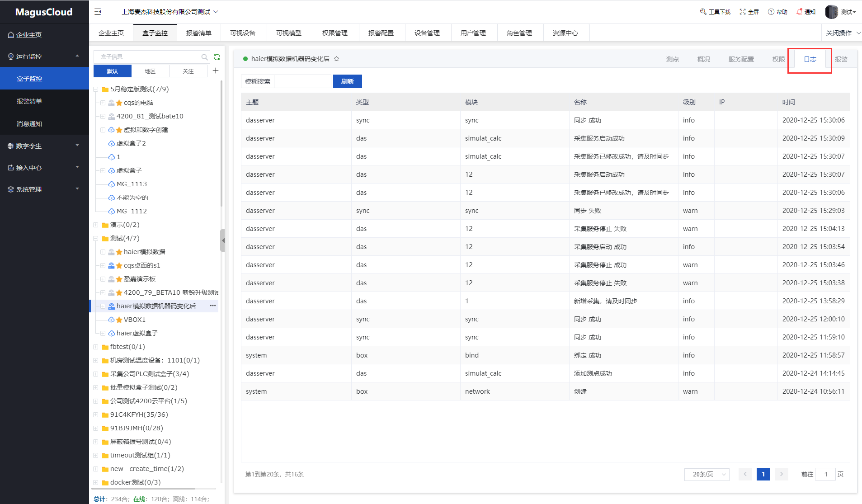Click the tree panel horizontal scrollbar
This screenshot has height=504, width=862.
(144, 489)
